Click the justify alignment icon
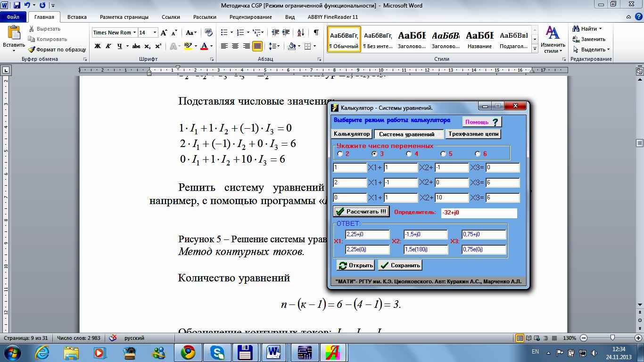The height and width of the screenshot is (362, 644). [257, 46]
